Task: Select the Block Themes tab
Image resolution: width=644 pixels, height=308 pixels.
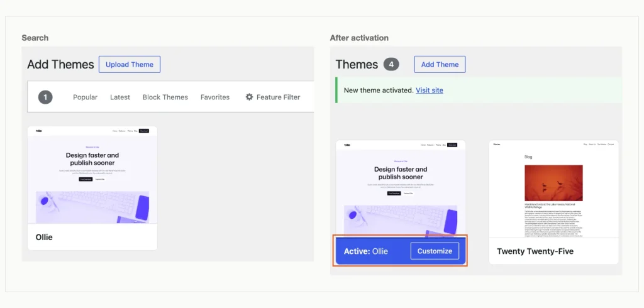Action: pyautogui.click(x=165, y=97)
